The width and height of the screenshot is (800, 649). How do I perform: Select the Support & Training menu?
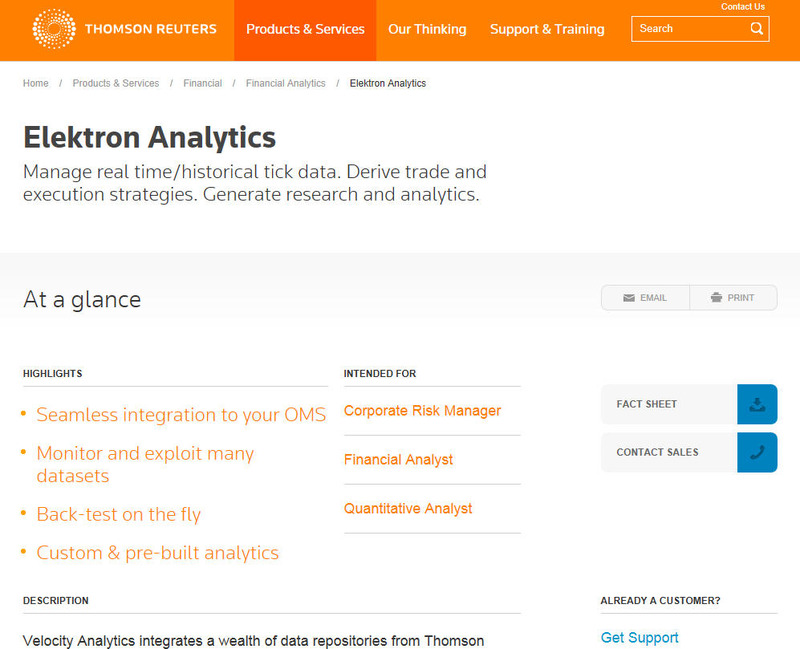pos(547,30)
